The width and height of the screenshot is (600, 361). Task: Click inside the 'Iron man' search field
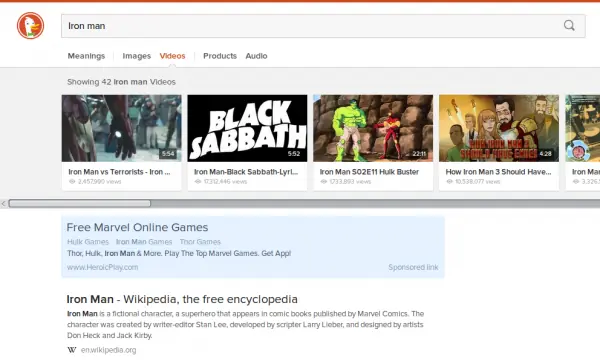[x=323, y=26]
